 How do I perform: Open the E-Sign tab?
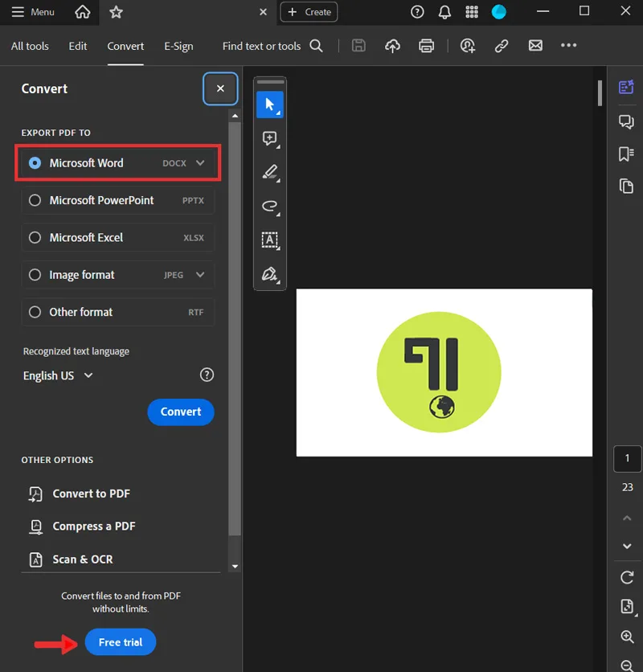pyautogui.click(x=178, y=46)
